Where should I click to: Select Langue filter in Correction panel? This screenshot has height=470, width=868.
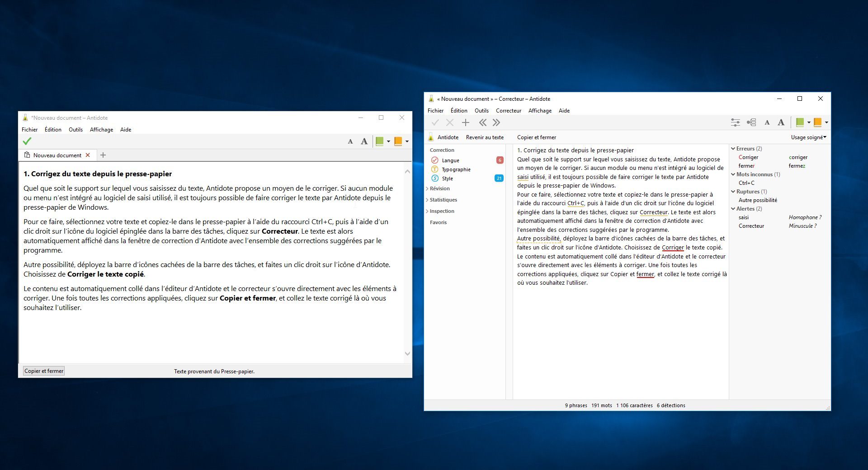click(x=450, y=160)
